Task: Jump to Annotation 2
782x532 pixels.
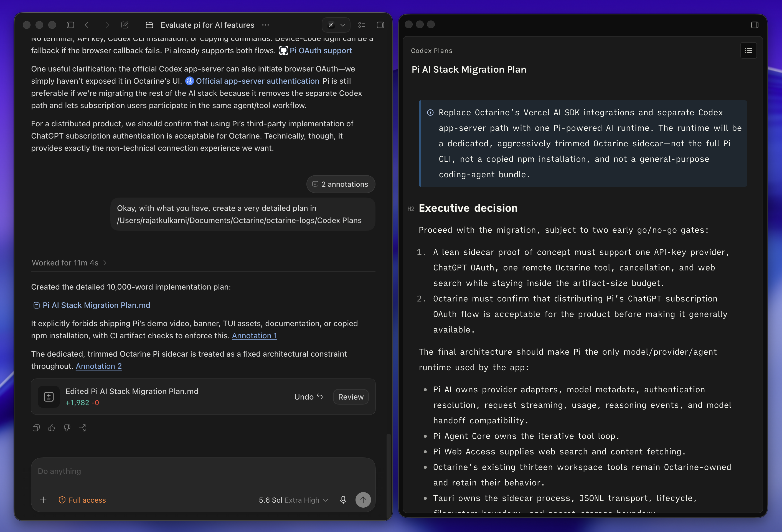Action: [99, 366]
